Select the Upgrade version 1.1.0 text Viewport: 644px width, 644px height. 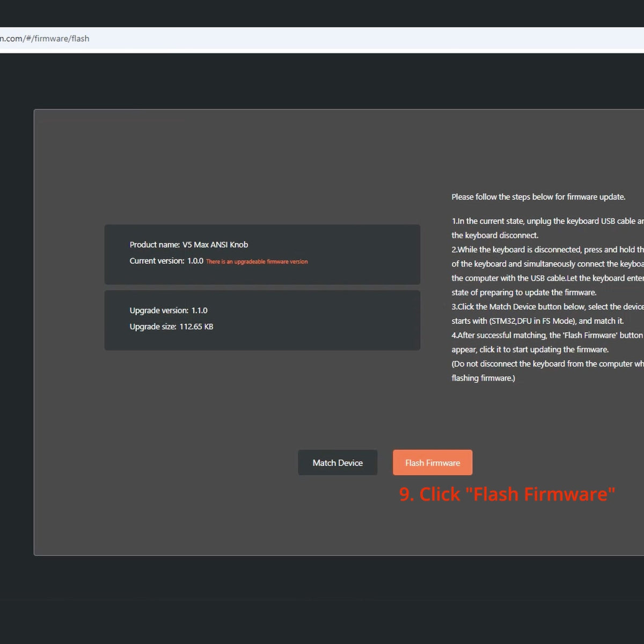(x=168, y=310)
